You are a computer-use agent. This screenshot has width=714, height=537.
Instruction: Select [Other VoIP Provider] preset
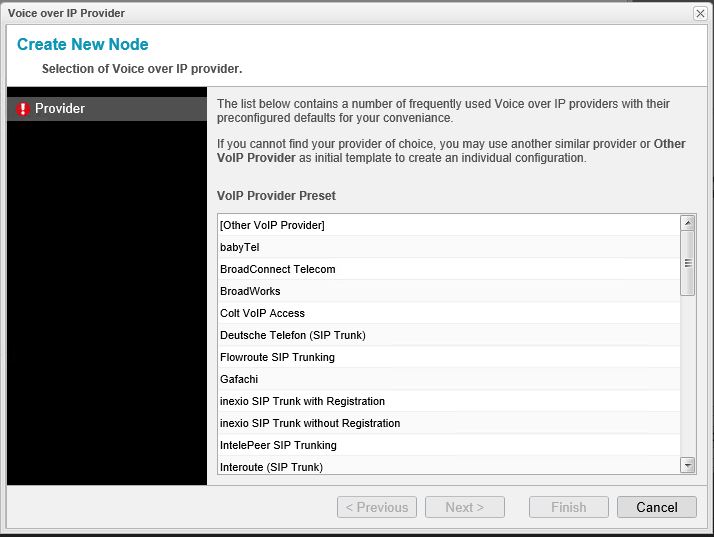pos(272,225)
